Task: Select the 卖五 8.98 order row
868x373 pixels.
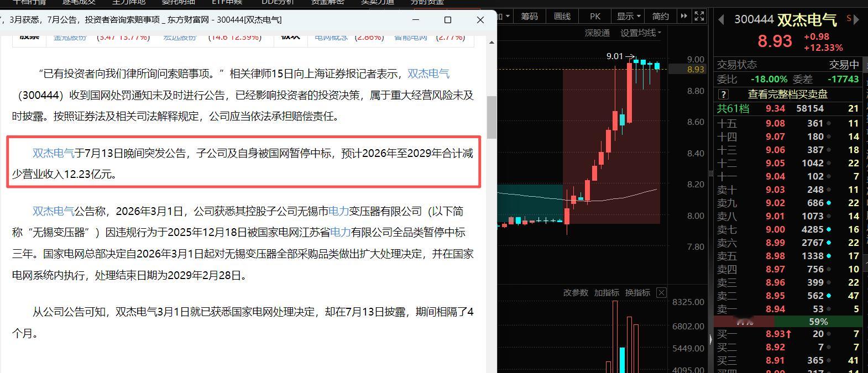Action: (788, 256)
